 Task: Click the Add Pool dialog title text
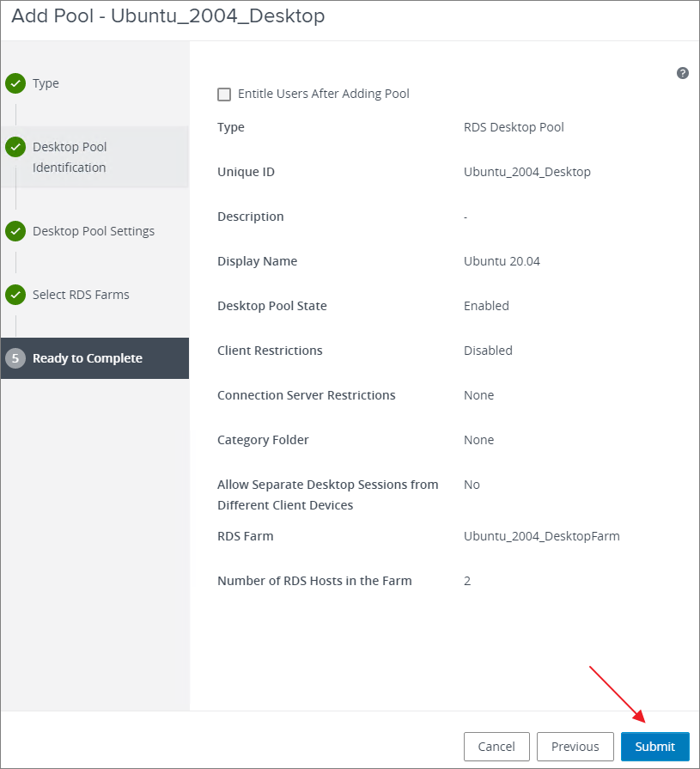(168, 16)
